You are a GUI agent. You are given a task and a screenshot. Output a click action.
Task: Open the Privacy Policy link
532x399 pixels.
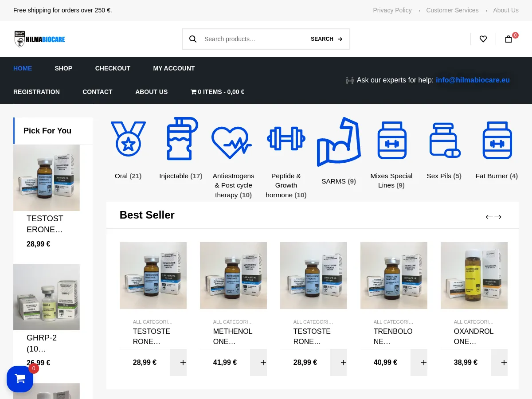392,10
